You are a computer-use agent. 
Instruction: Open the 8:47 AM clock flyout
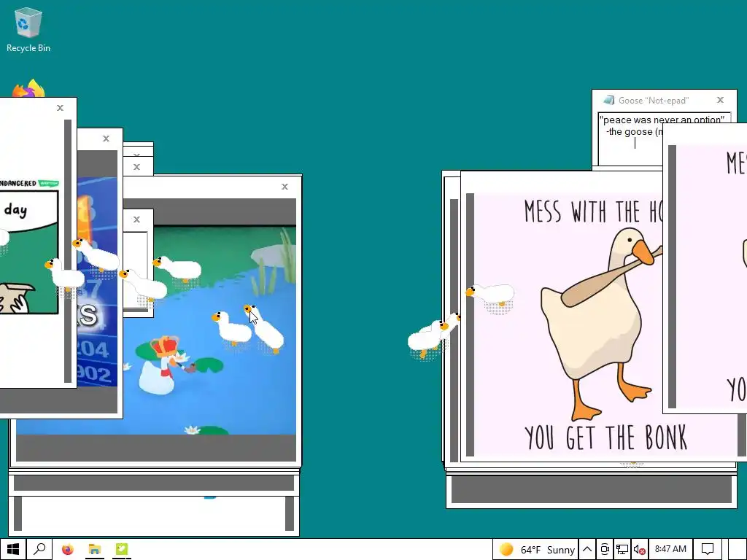[670, 549]
